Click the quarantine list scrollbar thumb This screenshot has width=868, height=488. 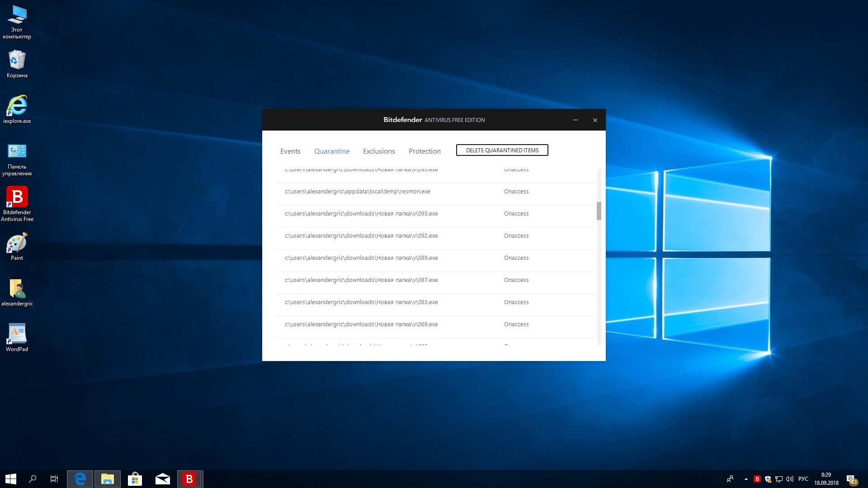click(x=599, y=211)
